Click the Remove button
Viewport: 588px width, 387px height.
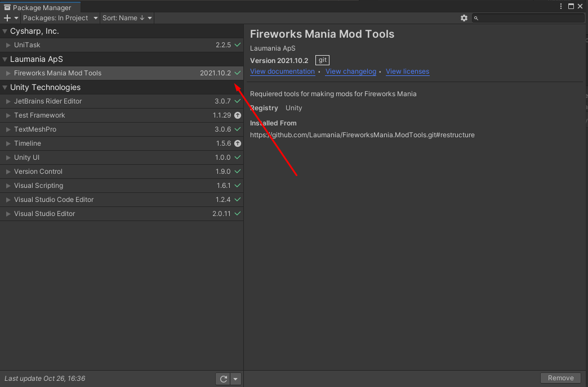560,377
